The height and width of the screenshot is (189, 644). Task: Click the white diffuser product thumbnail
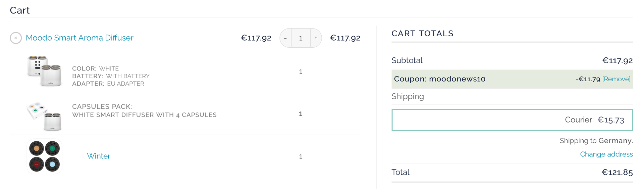pyautogui.click(x=44, y=71)
